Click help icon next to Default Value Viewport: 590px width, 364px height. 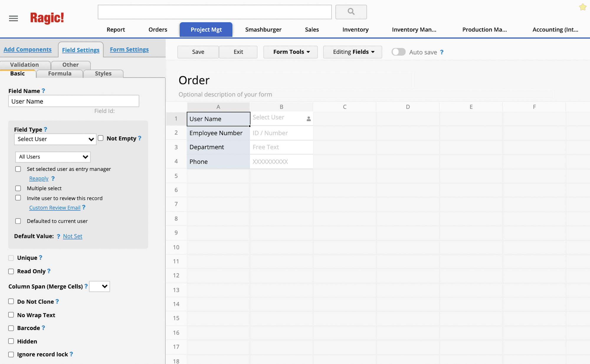coord(58,236)
